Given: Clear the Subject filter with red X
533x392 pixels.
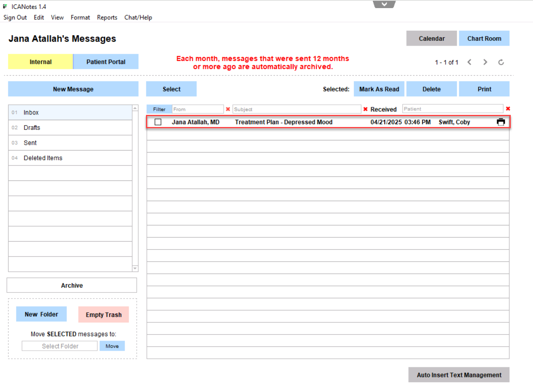Looking at the screenshot, I should pos(365,109).
